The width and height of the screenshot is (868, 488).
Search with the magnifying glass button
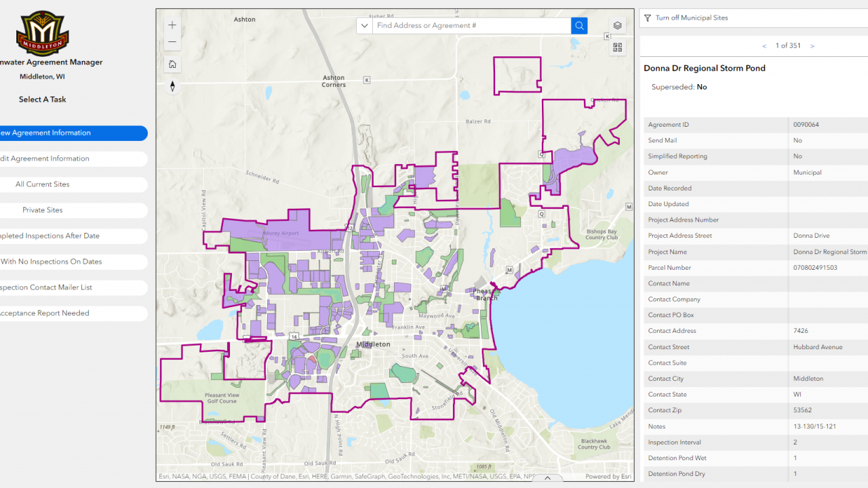click(x=579, y=26)
